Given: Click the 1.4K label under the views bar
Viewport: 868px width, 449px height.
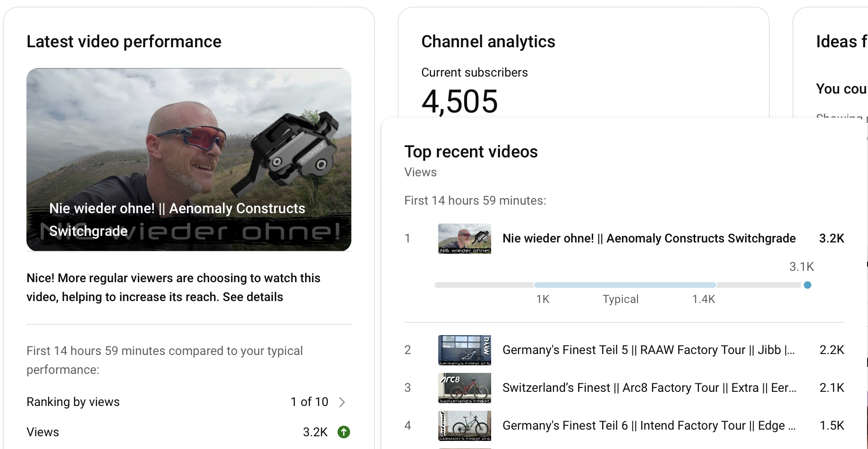Looking at the screenshot, I should 704,299.
